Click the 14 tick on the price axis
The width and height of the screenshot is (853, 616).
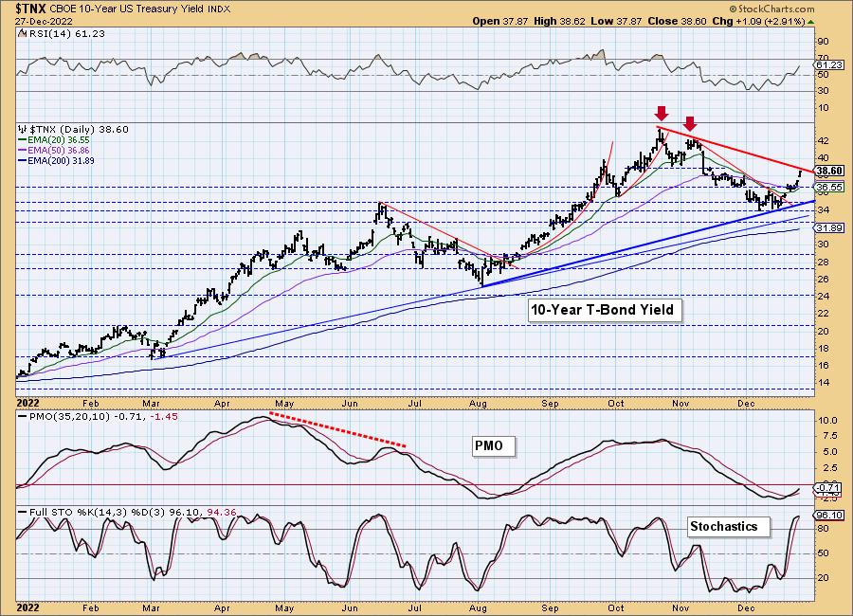click(823, 383)
